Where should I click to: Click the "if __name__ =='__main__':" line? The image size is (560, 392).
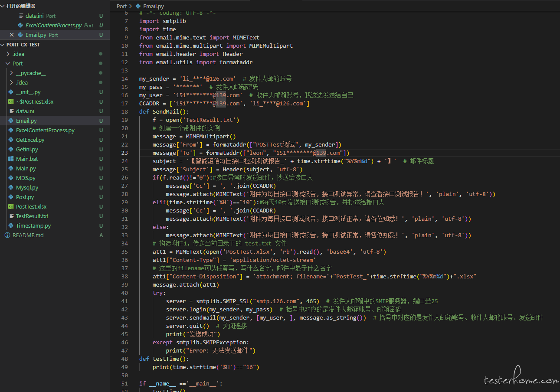click(x=181, y=384)
